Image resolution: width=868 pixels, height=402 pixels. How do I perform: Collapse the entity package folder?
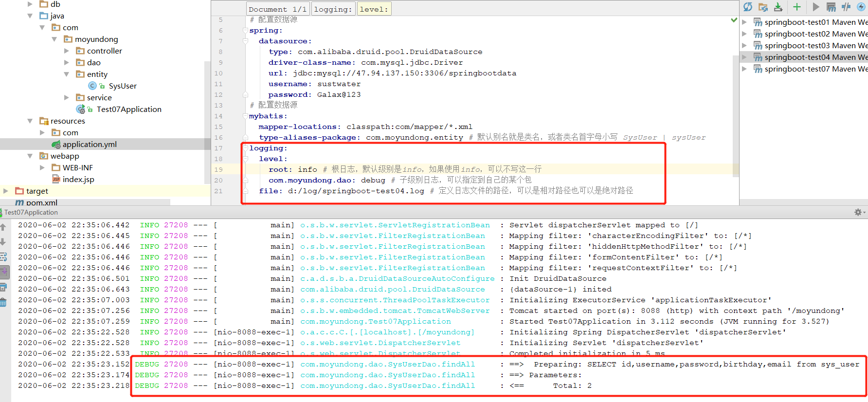(x=67, y=74)
